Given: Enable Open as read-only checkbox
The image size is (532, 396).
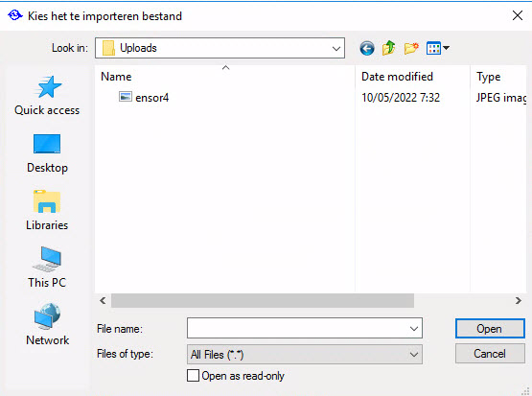Looking at the screenshot, I should tap(193, 376).
